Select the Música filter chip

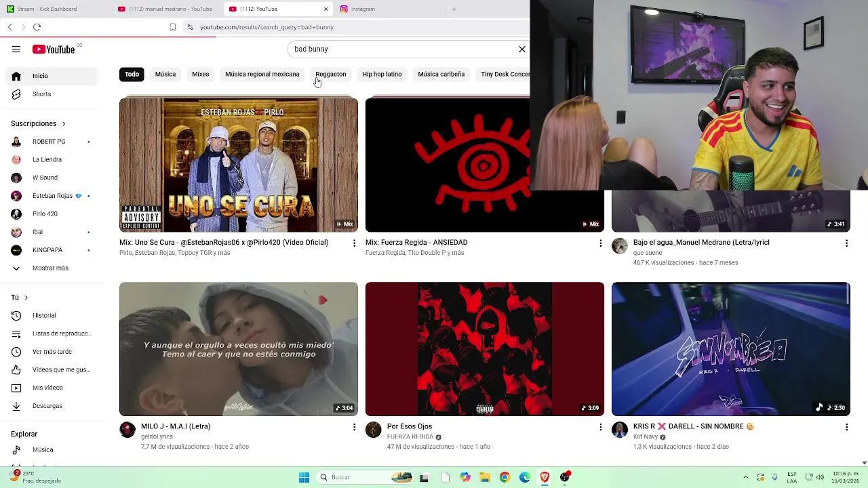(165, 74)
